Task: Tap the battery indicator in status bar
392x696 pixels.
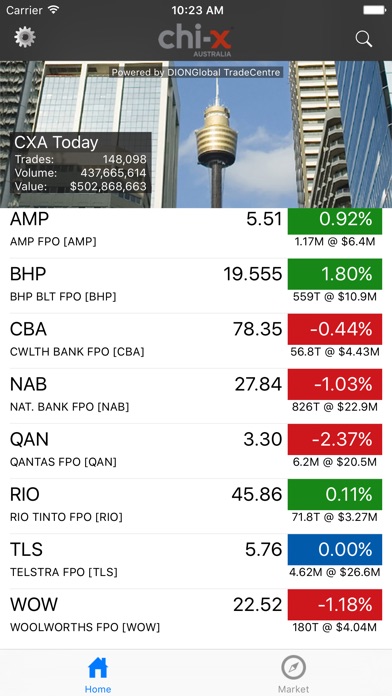Action: click(375, 10)
